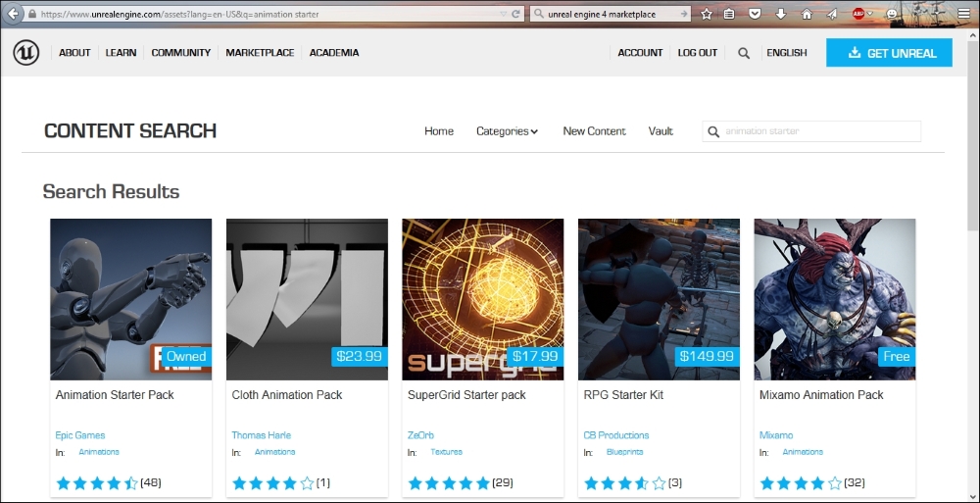Click the Unreal Engine logo
The height and width of the screenshot is (503, 980).
click(26, 53)
